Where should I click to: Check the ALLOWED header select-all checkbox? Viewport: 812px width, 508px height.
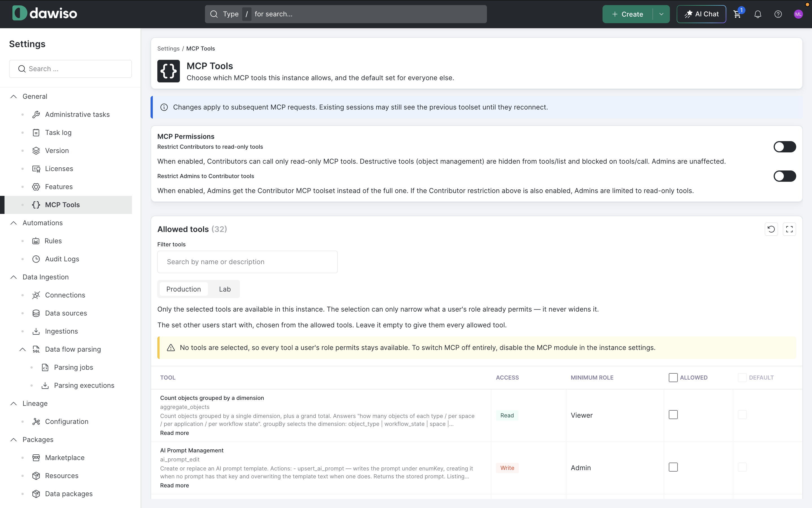(x=673, y=378)
